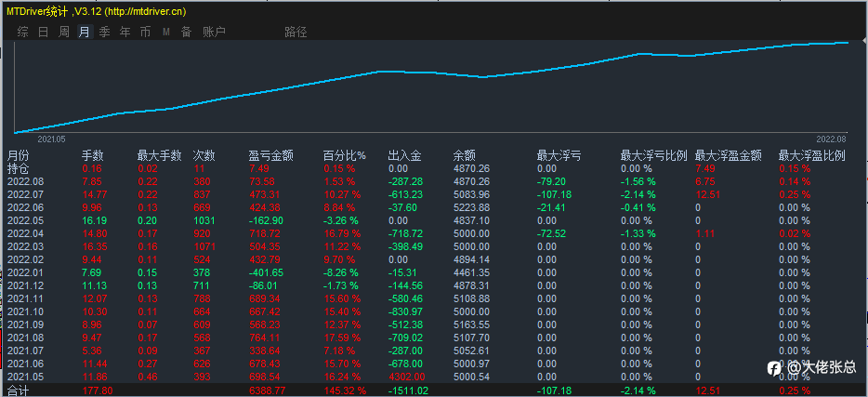Click the 百分比% column header

(345, 156)
